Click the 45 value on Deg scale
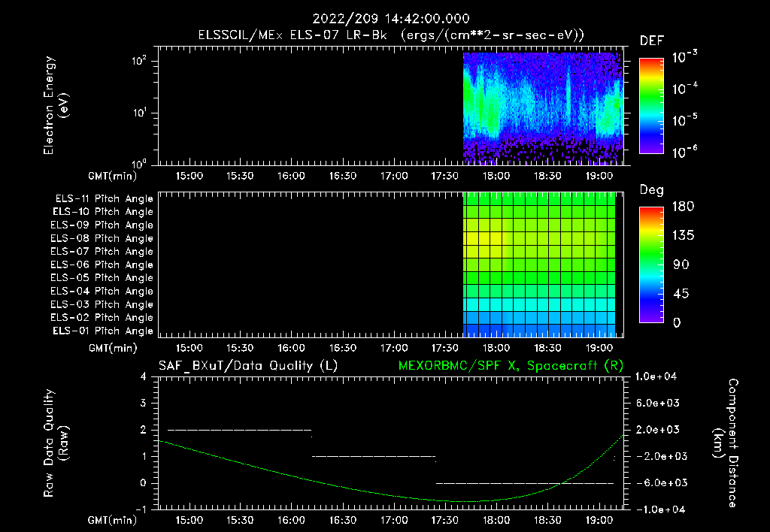Screen dimensions: 770x532 (x=681, y=294)
